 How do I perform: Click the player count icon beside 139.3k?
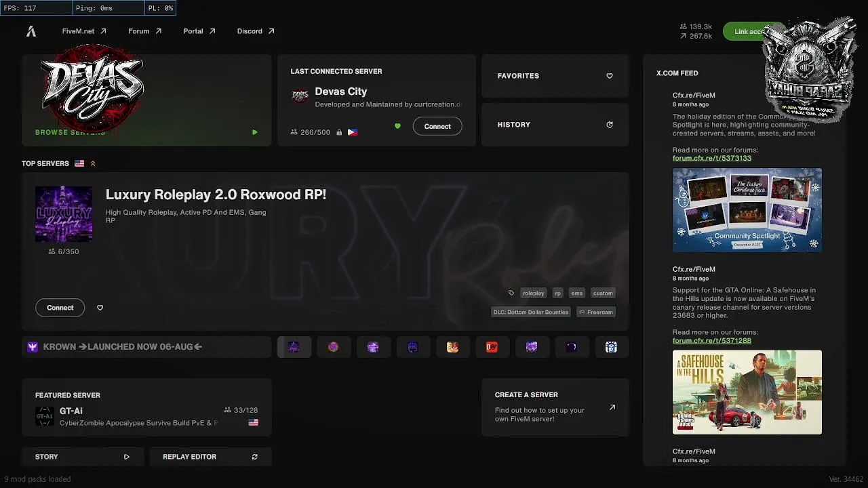coord(683,26)
